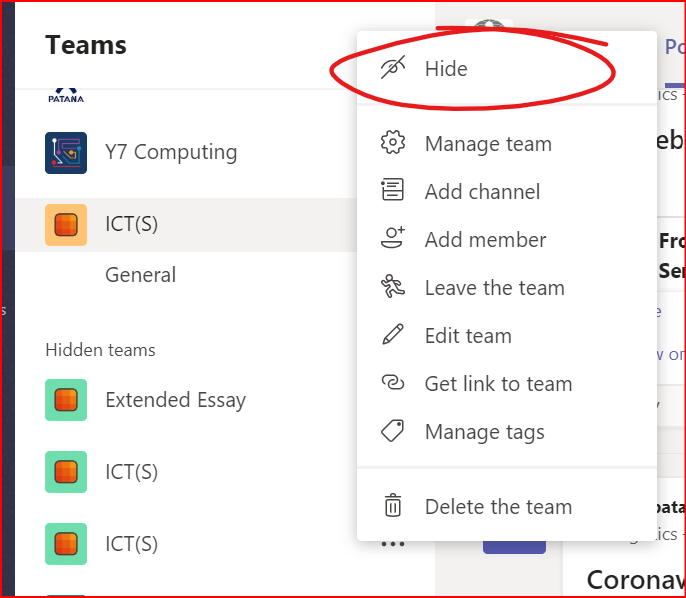Click the Edit team pencil icon
The image size is (686, 598).
[393, 335]
